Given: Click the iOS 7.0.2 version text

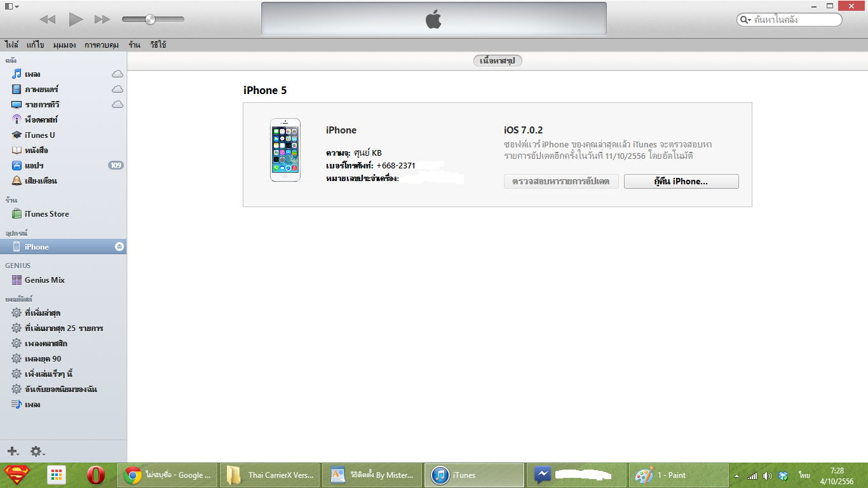Looking at the screenshot, I should point(523,130).
